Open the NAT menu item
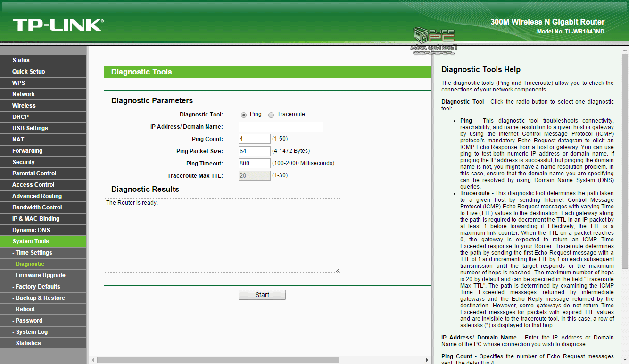This screenshot has width=629, height=364. pos(43,140)
